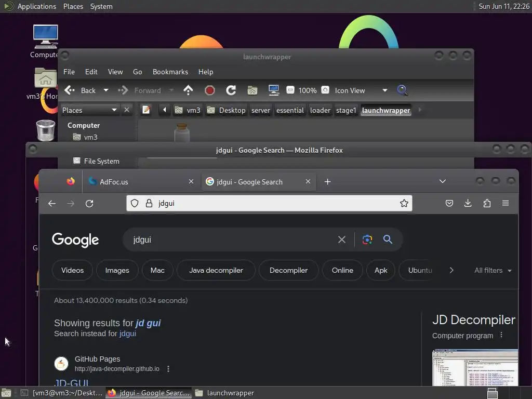Image resolution: width=532 pixels, height=399 pixels.
Task: Clear the Google search query
Action: click(x=342, y=240)
